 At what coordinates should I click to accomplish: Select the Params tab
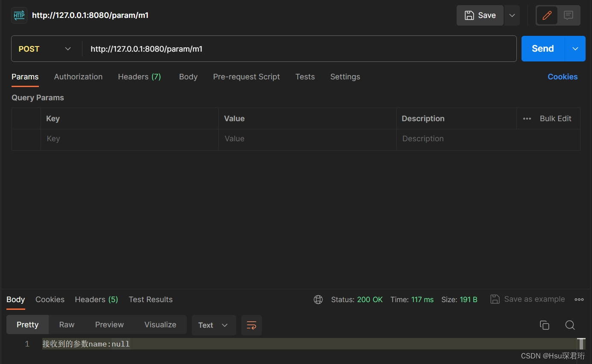pyautogui.click(x=25, y=77)
